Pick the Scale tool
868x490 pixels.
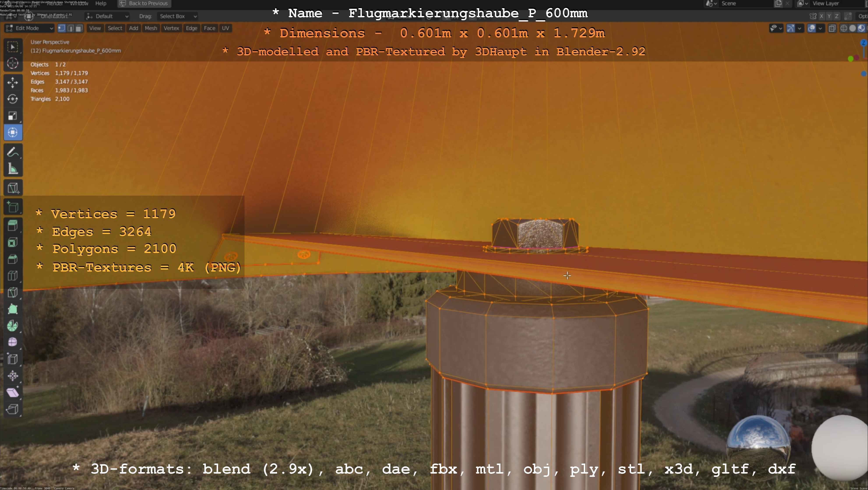tap(13, 116)
